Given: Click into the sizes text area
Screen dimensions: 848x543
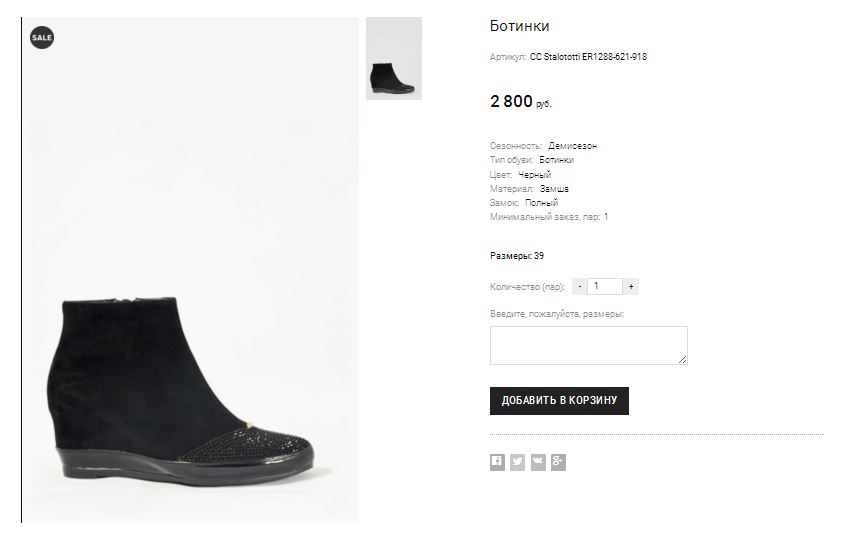Looking at the screenshot, I should 588,345.
